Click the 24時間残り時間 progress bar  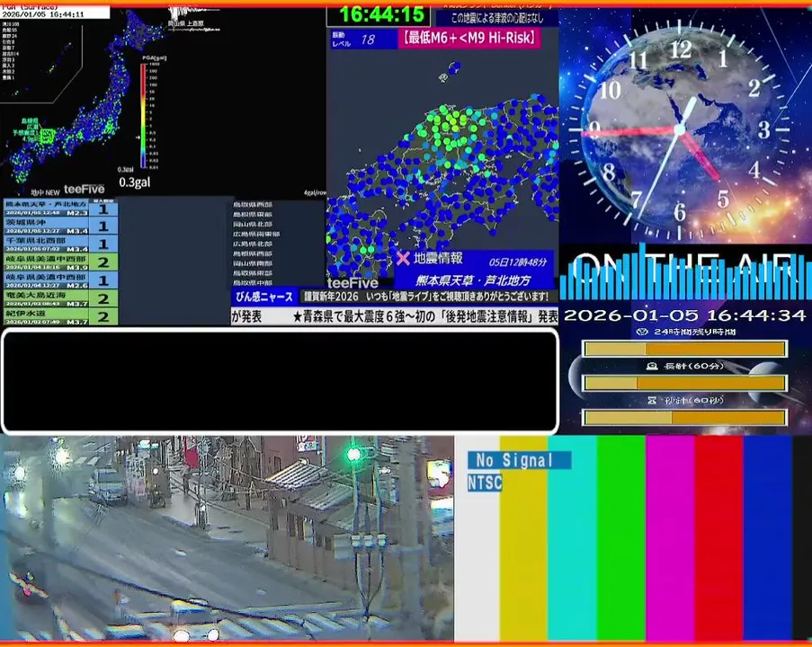685,349
